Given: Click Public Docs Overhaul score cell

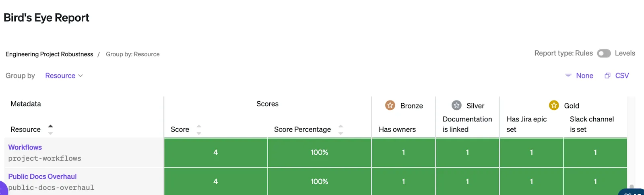Looking at the screenshot, I should (216, 181).
